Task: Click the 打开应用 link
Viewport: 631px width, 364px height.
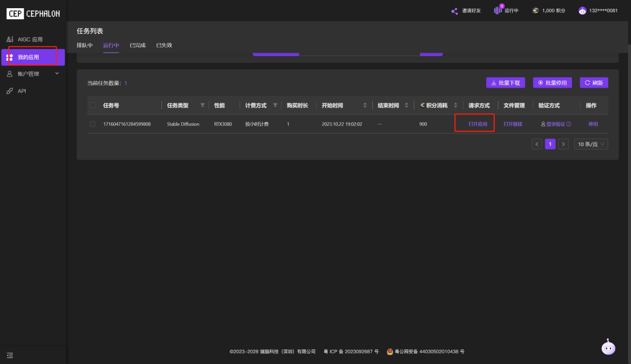Action: [477, 124]
